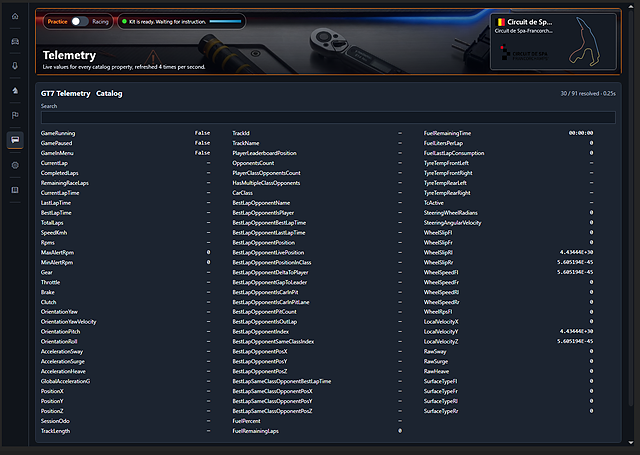Click the Telemetry page heading

(69, 55)
